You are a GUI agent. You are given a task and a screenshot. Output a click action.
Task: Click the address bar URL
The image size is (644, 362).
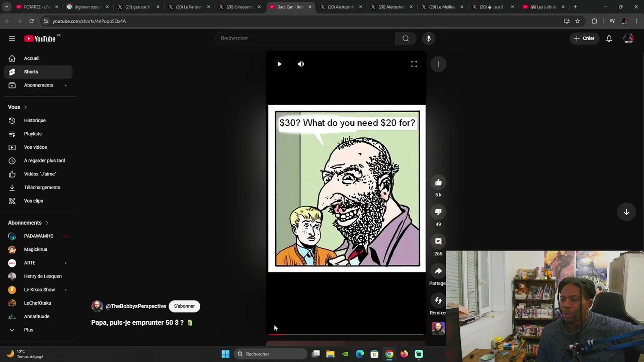click(x=89, y=21)
